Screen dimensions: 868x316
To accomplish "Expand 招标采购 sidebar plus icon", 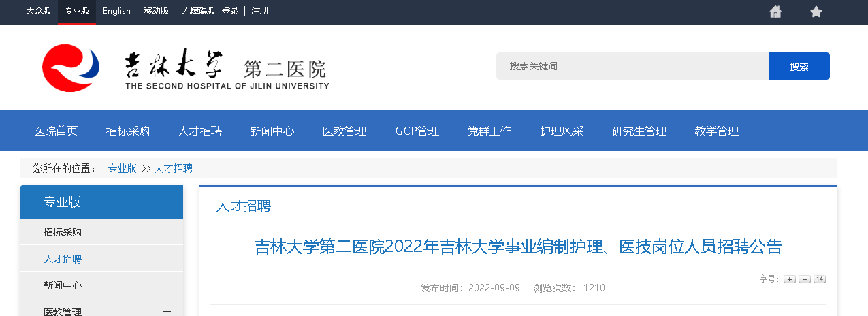I will click(x=167, y=232).
